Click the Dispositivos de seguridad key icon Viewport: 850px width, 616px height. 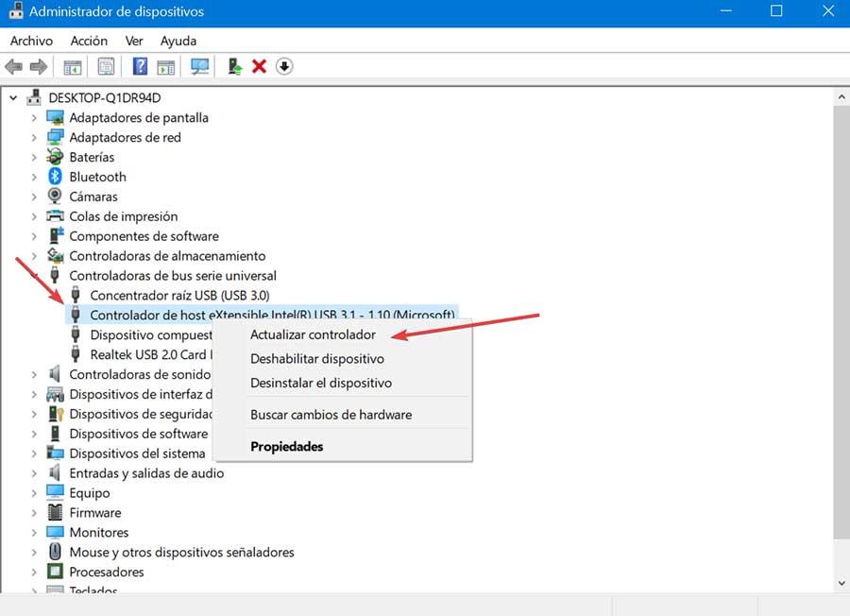point(56,414)
